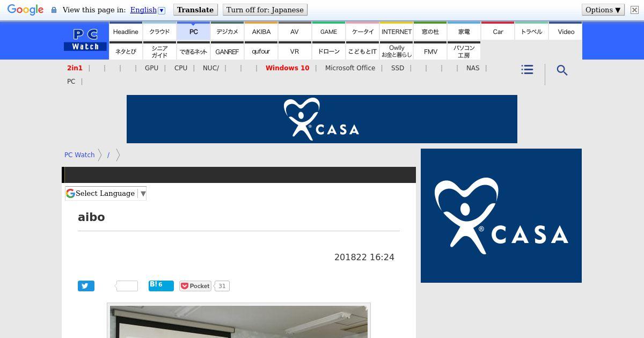Click the CASA banner ad at top
The height and width of the screenshot is (338, 644).
pyautogui.click(x=322, y=119)
